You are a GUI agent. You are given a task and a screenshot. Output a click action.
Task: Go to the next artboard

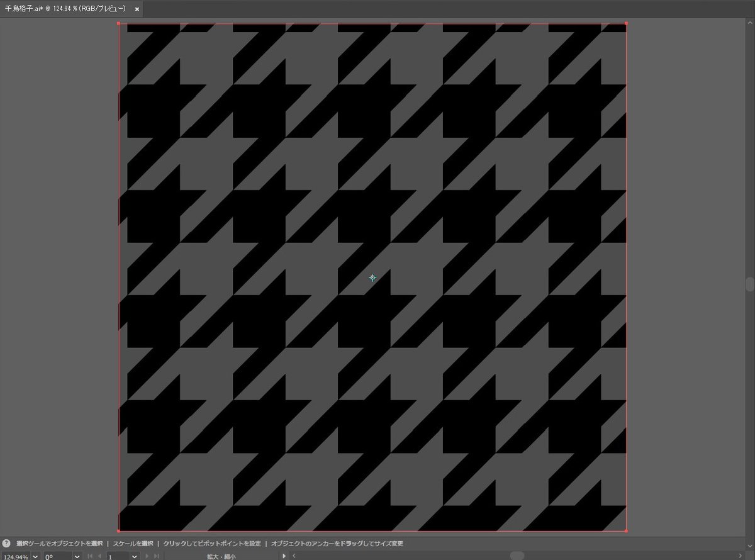(147, 556)
